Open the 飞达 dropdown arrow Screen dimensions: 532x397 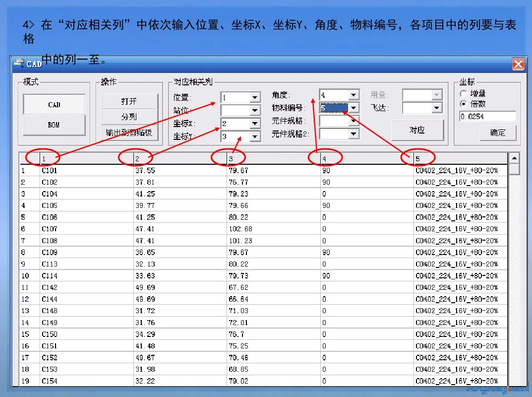437,108
